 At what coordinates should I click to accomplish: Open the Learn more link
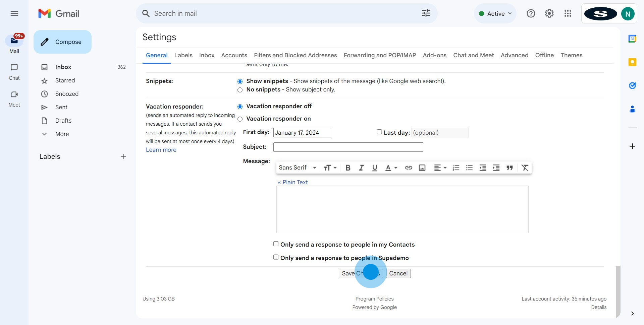point(161,150)
